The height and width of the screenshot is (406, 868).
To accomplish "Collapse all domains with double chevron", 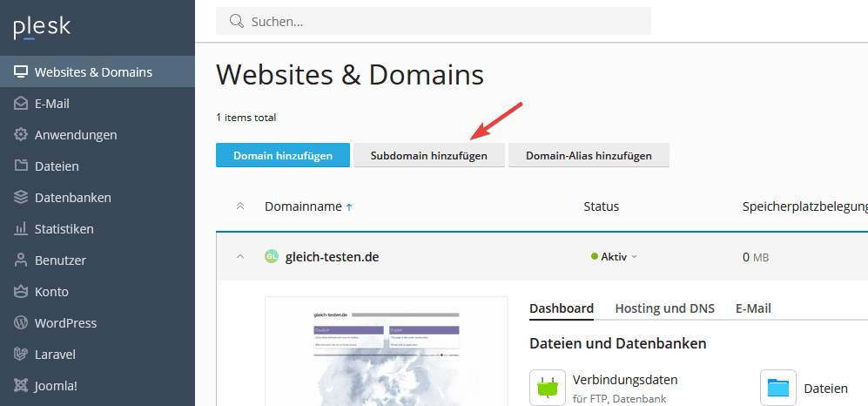I will pyautogui.click(x=239, y=206).
